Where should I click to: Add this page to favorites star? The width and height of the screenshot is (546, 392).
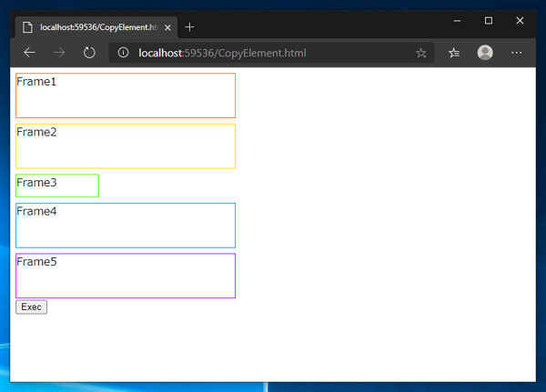421,53
